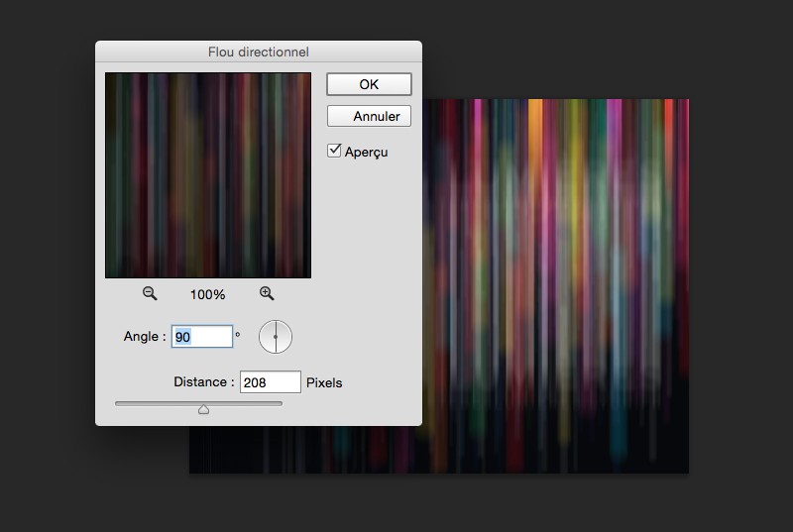Click the angle direction dial
793x532 pixels.
(x=276, y=337)
